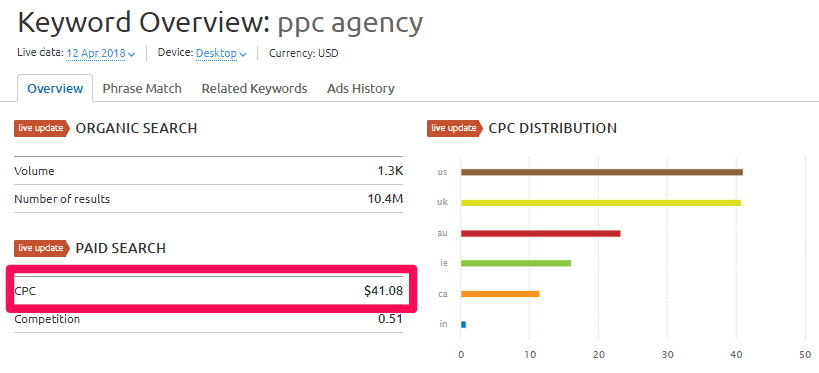This screenshot has width=819, height=373.
Task: Click the brown us bar in chart
Action: tap(602, 172)
